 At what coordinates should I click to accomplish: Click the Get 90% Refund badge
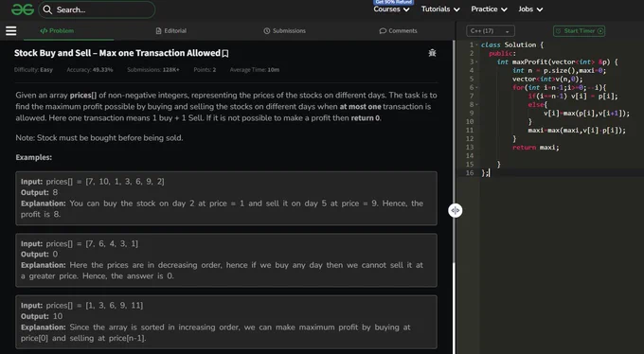[393, 2]
